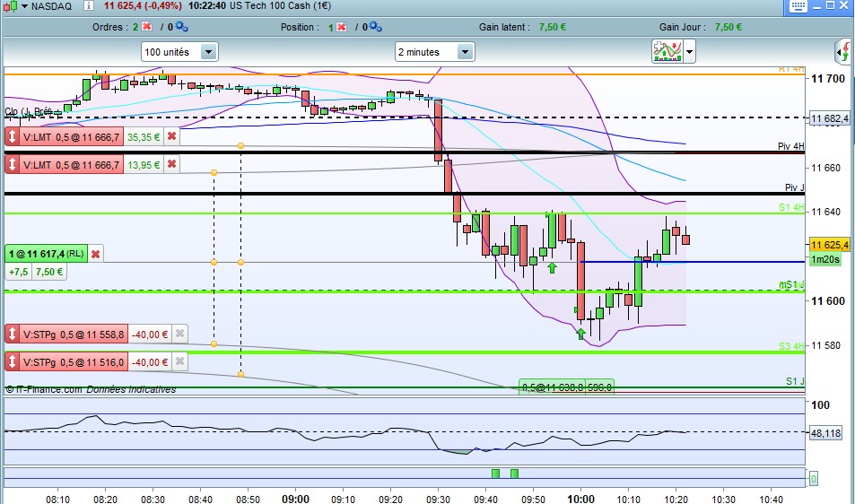This screenshot has width=855, height=504.
Task: Select the V:LMT order label with 13,95 €
Action: (x=71, y=164)
